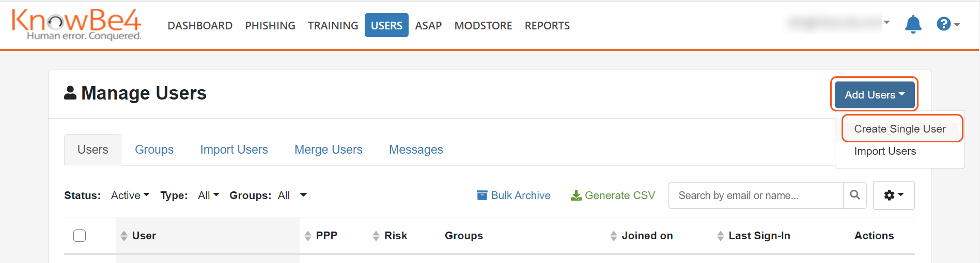Sort by Last Sign-In column arrows
The image size is (980, 263).
(721, 236)
